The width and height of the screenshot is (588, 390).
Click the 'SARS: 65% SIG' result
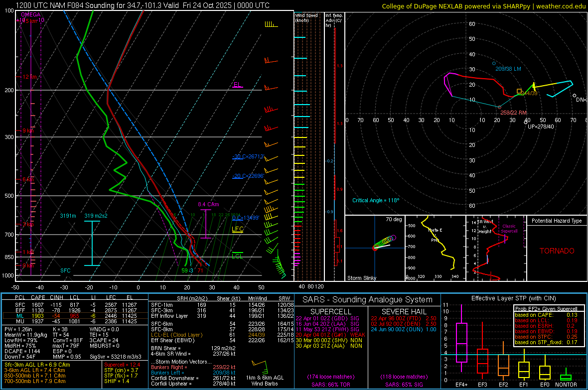tap(404, 385)
